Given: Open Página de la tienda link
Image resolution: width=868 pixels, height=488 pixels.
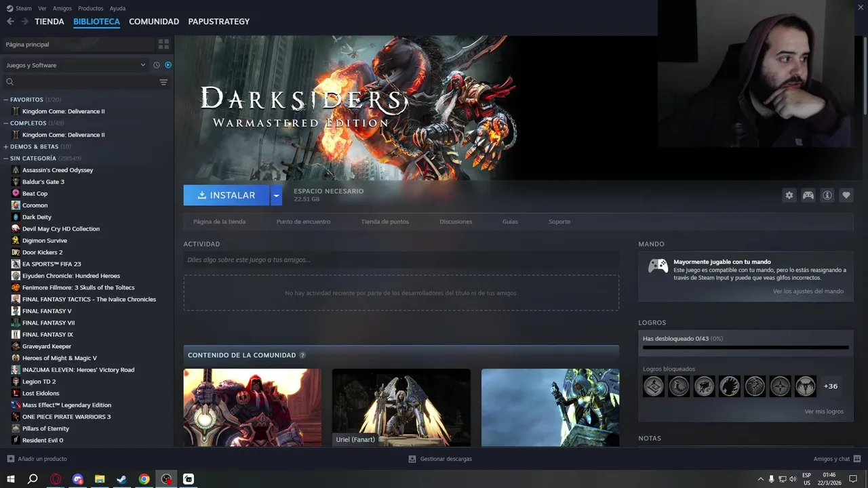Looking at the screenshot, I should click(x=220, y=222).
